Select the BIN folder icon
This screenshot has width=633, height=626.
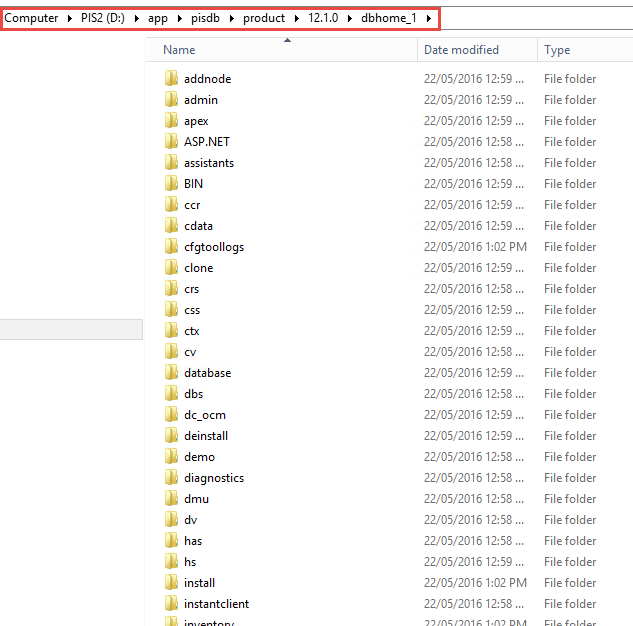[x=170, y=184]
